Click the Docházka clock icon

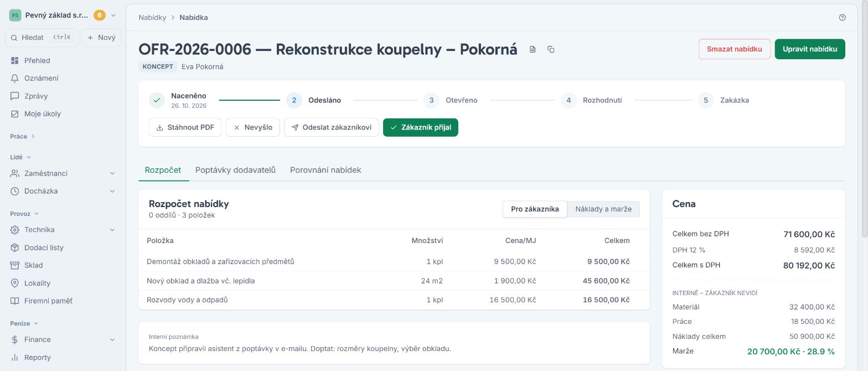(15, 191)
